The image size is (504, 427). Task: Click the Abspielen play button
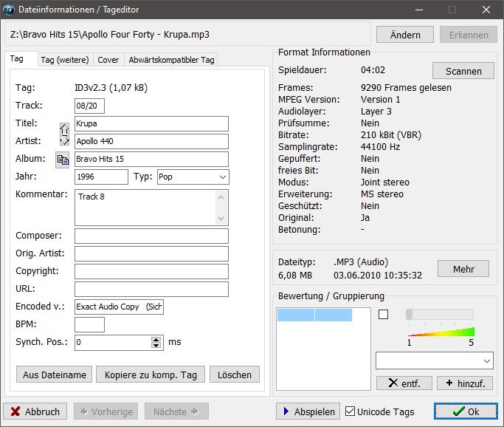point(308,411)
